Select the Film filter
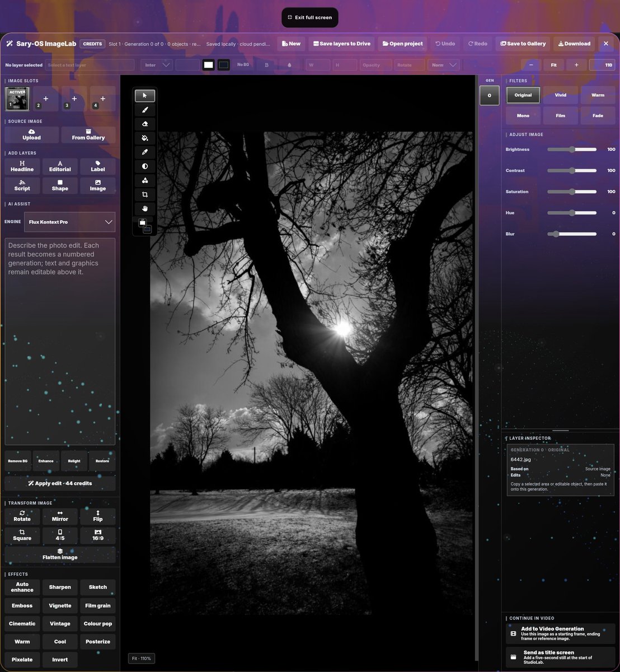Image resolution: width=620 pixels, height=672 pixels. coord(561,115)
